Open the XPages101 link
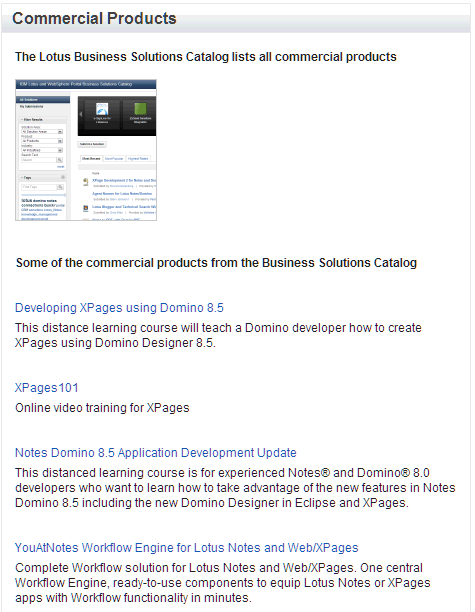This screenshot has height=612, width=475. pyautogui.click(x=46, y=388)
